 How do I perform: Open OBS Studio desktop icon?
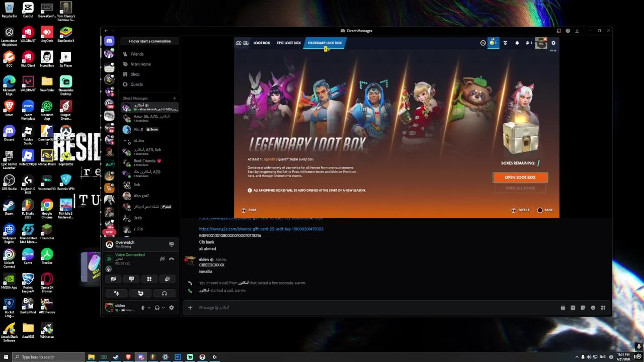pos(9,182)
